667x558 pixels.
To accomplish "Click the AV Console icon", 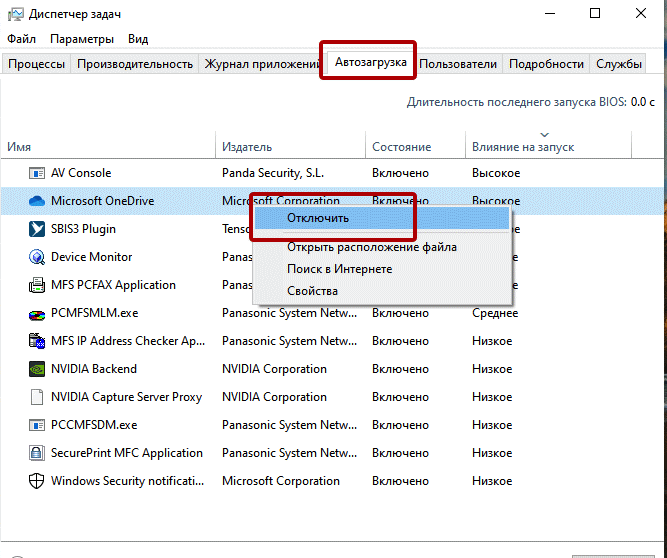I will coord(37,173).
